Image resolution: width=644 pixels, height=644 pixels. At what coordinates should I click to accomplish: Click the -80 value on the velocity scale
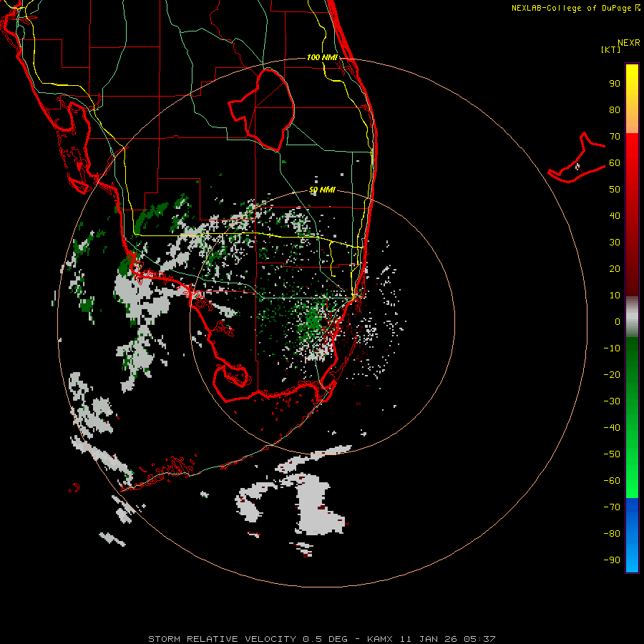click(x=612, y=534)
